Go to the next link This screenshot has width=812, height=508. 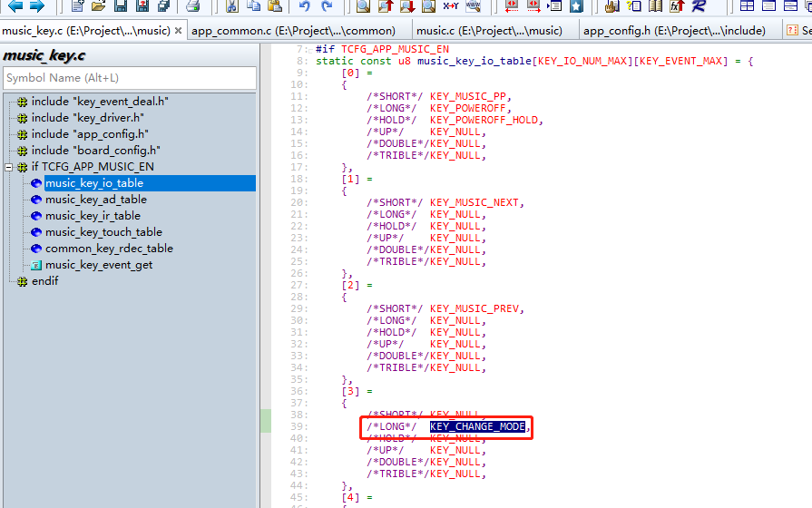[533, 5]
